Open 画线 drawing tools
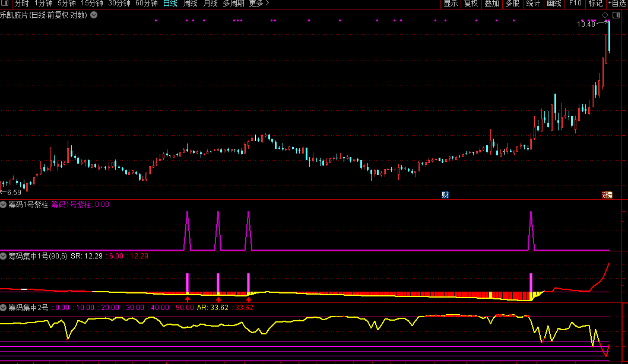Screen dimensions: 628x364 coord(553,4)
